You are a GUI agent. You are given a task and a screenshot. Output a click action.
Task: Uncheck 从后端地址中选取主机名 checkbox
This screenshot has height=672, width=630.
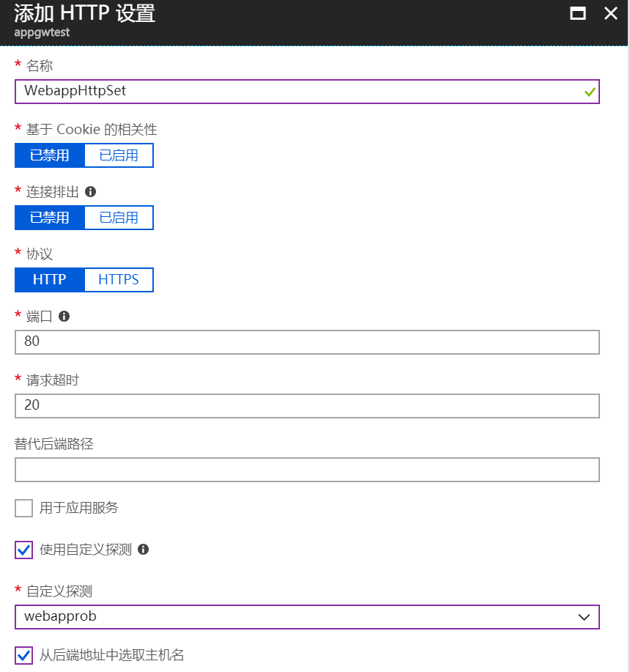pyautogui.click(x=24, y=655)
